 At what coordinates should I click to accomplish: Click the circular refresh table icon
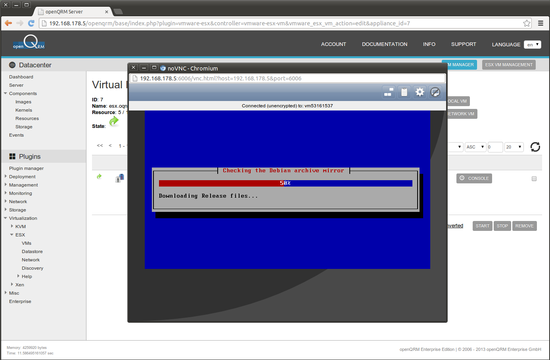click(535, 147)
